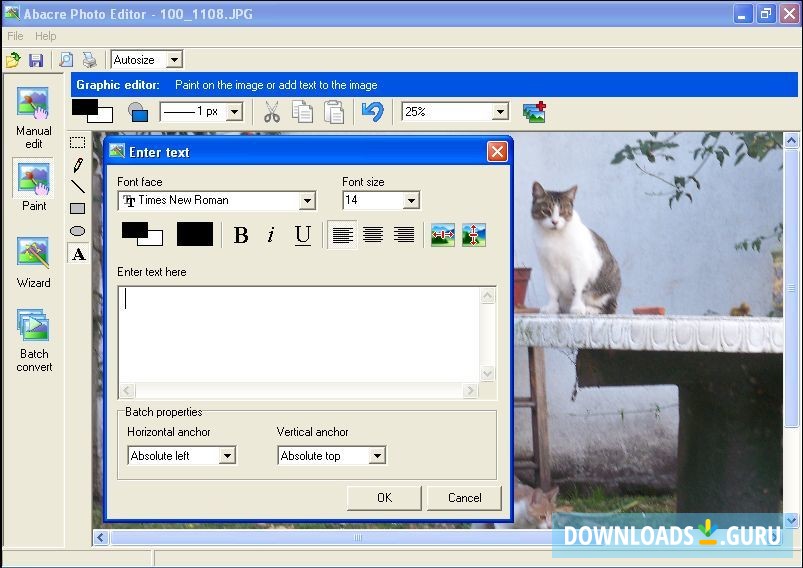Toggle bold text formatting
803x568 pixels.
click(241, 235)
